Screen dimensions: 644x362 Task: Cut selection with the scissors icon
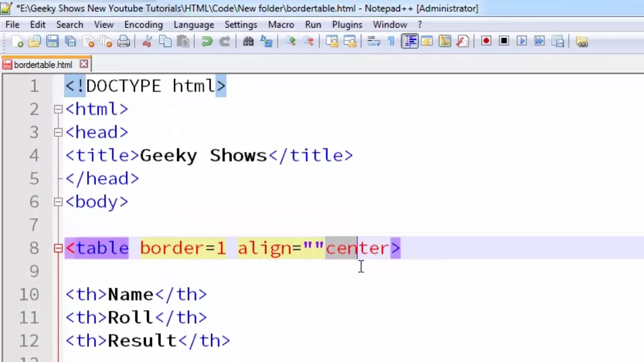[x=147, y=42]
